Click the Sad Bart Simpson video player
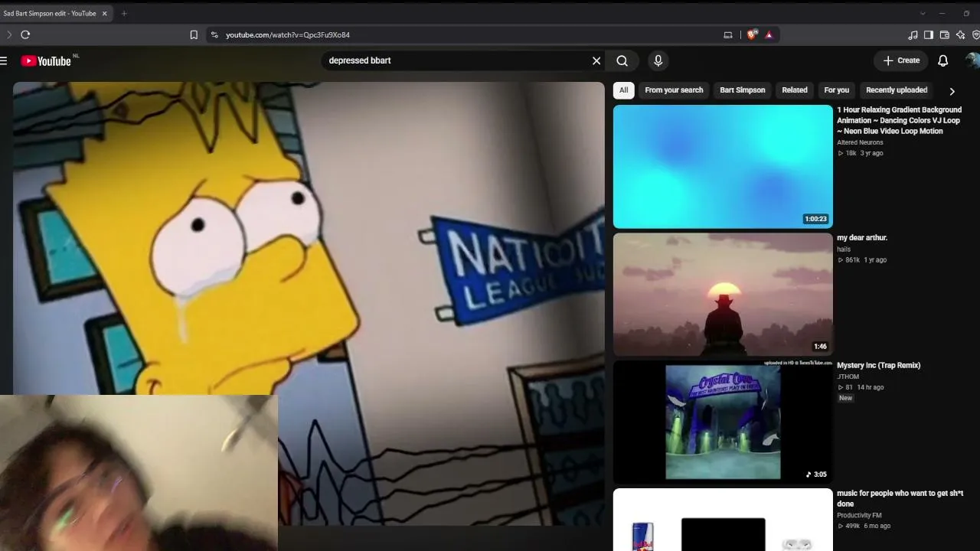Image resolution: width=980 pixels, height=551 pixels. tap(309, 303)
